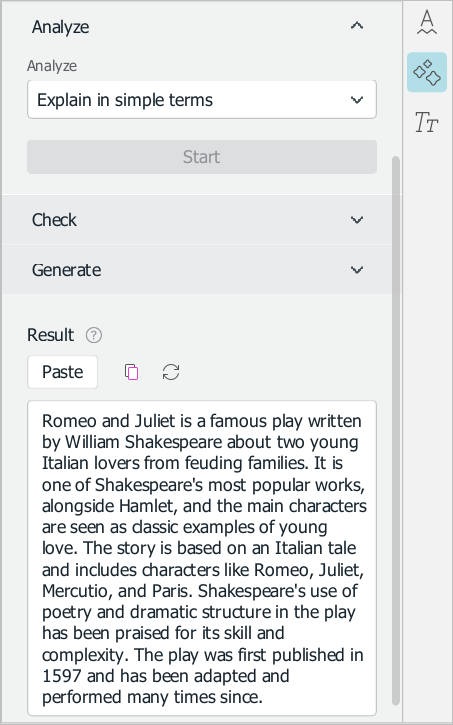
Task: Click inside the result text box
Action: point(202,558)
